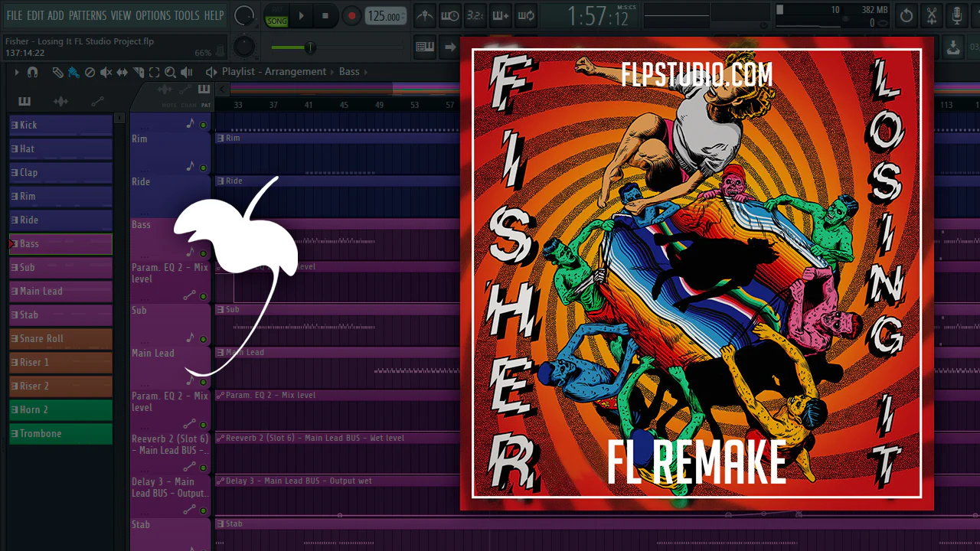Show the automation clips tab in the picker

click(x=97, y=102)
